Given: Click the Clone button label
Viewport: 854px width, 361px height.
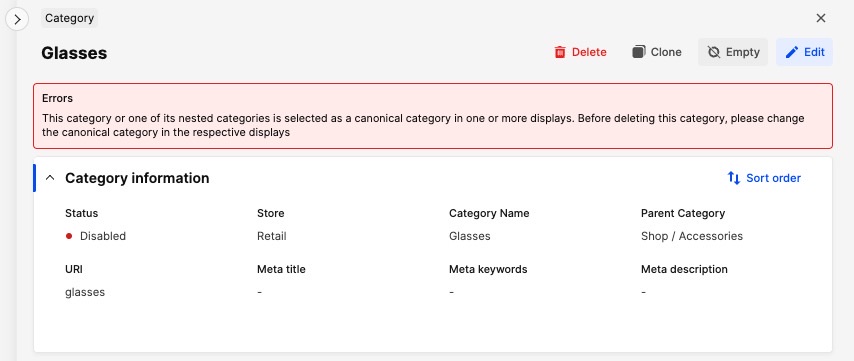Looking at the screenshot, I should click(666, 52).
